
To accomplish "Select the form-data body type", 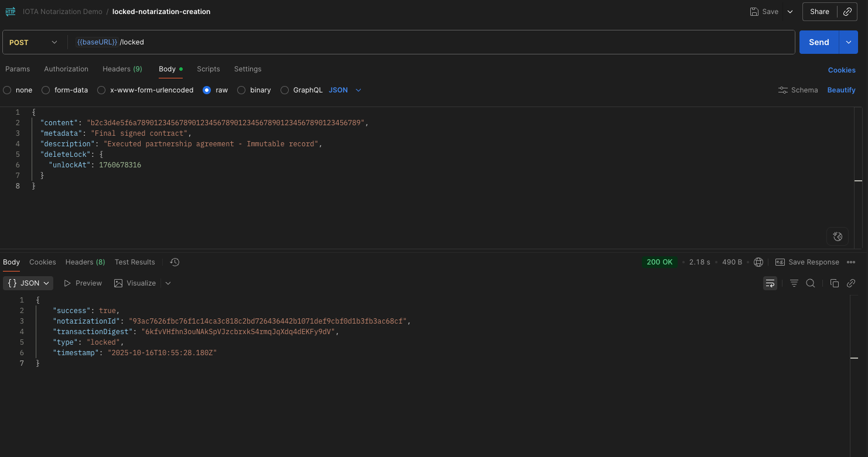I will coord(46,90).
